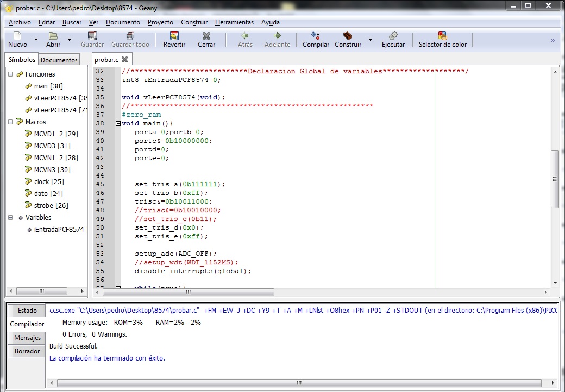Select strobe [26] macro
Viewport: 565px width, 392px height.
[x=51, y=206]
